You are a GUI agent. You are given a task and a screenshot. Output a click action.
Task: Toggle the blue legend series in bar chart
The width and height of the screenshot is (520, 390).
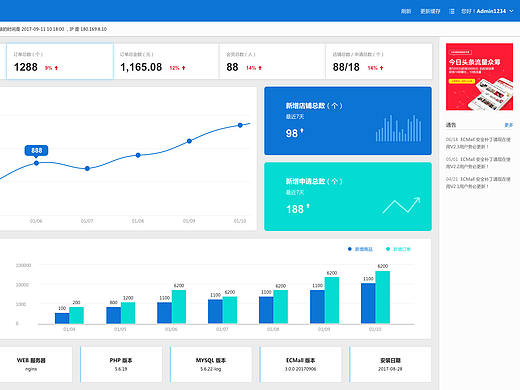pyautogui.click(x=360, y=249)
